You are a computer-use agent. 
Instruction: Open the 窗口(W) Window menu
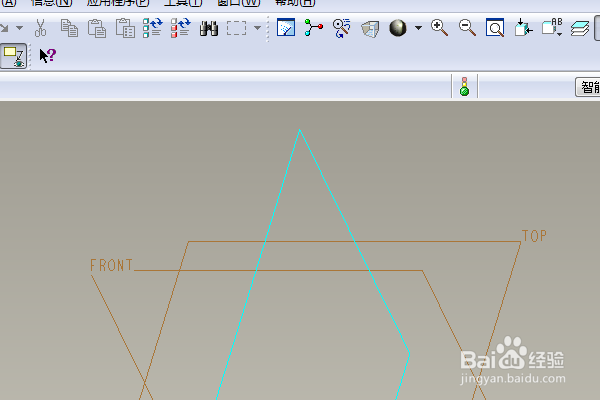pos(239,3)
